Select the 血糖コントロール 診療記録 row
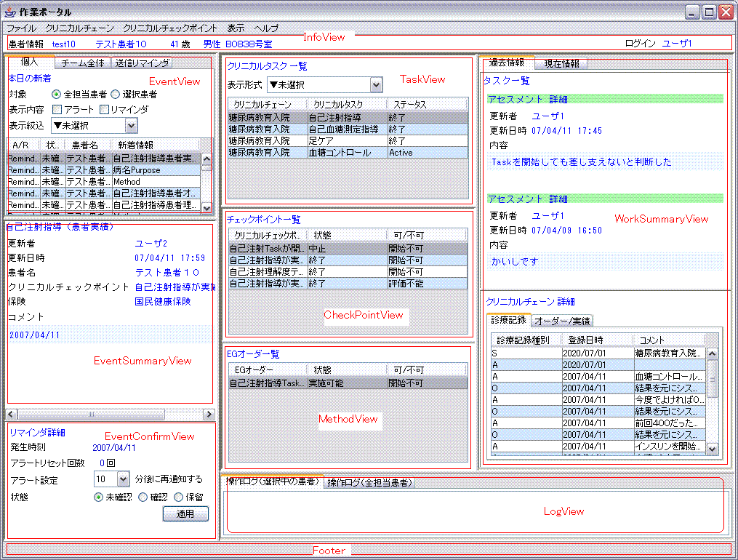Viewport: 738px width, 560px height. (x=598, y=377)
